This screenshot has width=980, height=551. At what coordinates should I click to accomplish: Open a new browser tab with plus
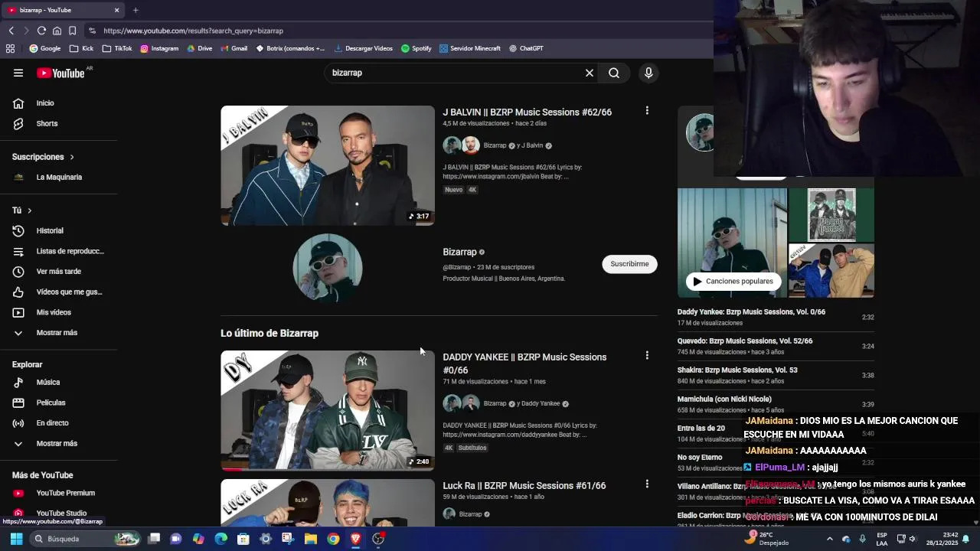[x=136, y=10]
